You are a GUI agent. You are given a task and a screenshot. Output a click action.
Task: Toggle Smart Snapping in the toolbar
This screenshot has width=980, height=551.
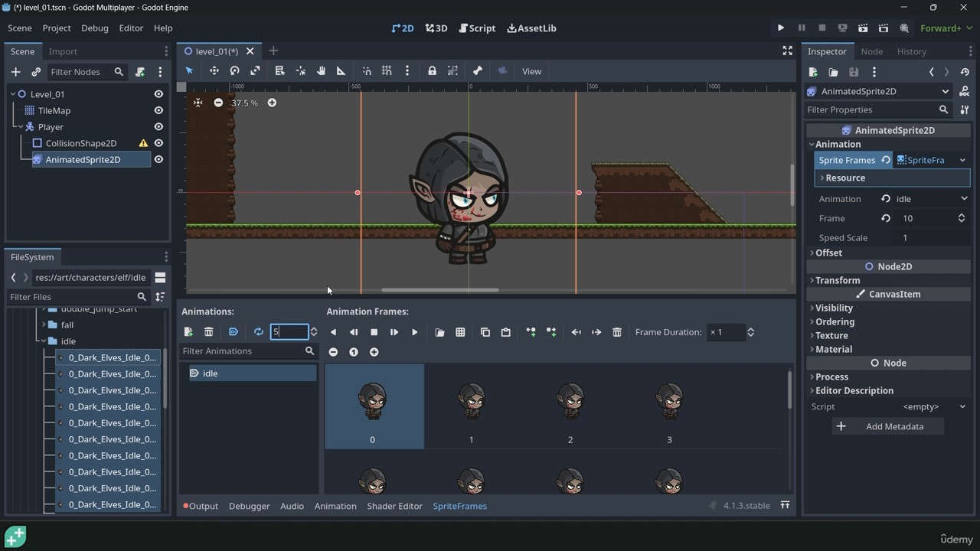click(x=367, y=71)
